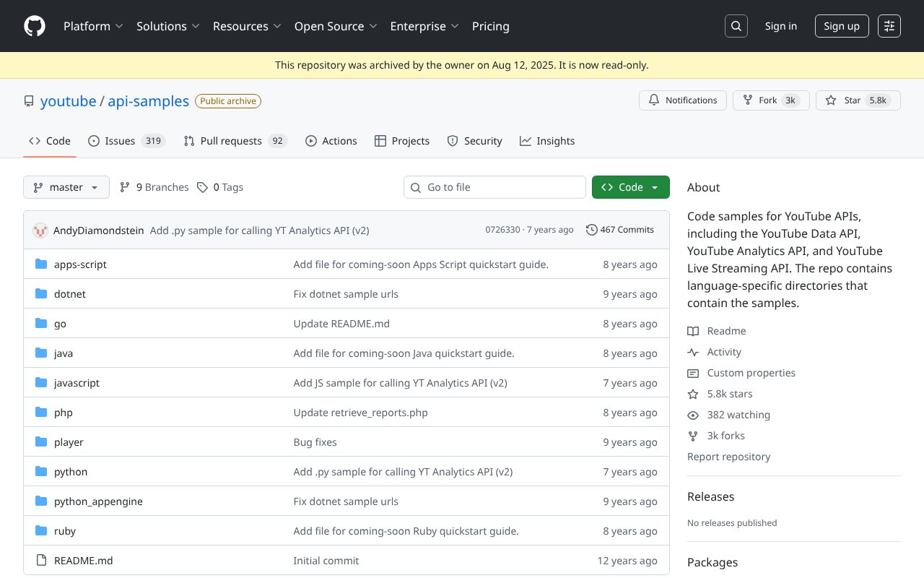The height and width of the screenshot is (578, 924).
Task: Open the python folder
Action: [x=71, y=472]
